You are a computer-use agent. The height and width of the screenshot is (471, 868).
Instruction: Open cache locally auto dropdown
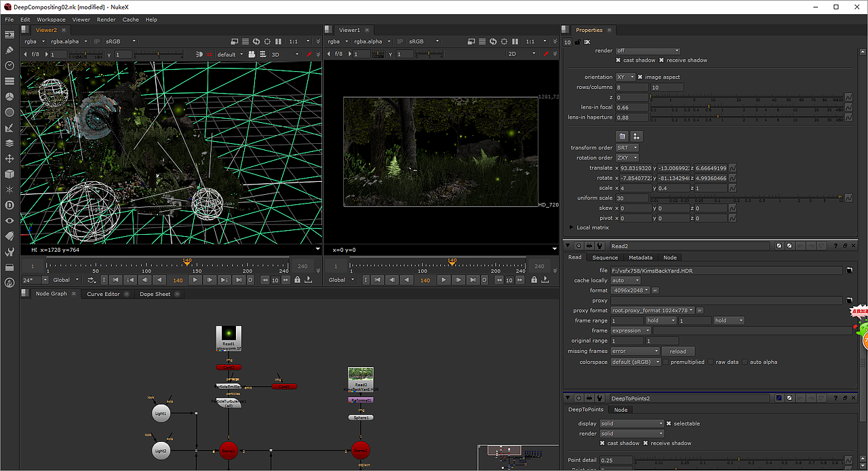(x=625, y=280)
